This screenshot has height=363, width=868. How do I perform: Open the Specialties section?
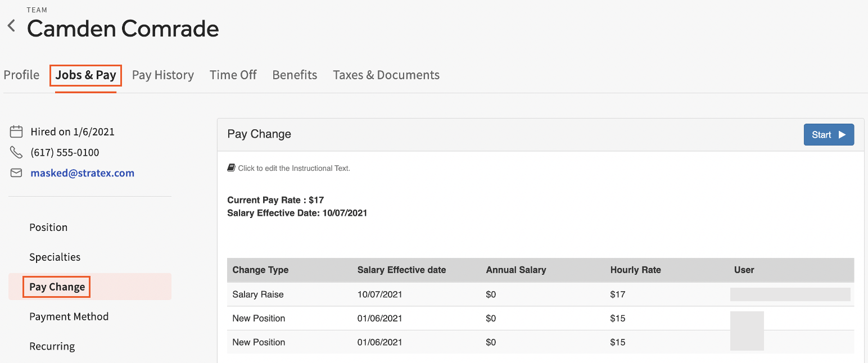click(55, 257)
